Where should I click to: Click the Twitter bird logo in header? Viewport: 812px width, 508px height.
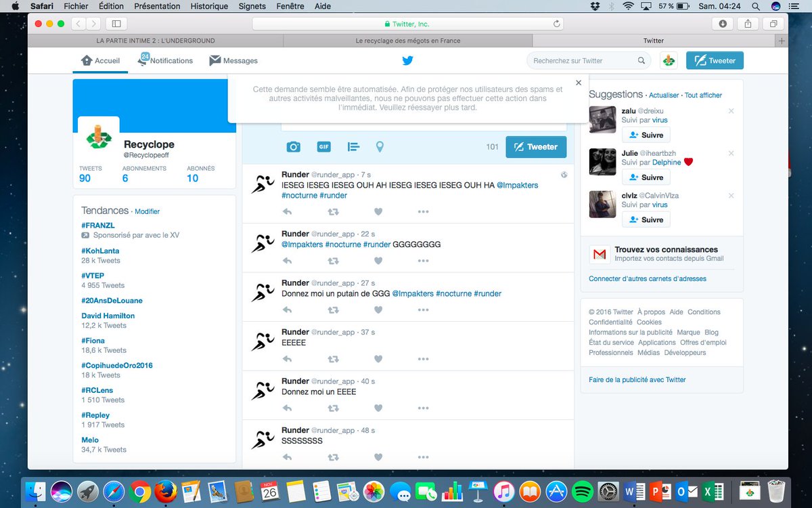pos(407,60)
